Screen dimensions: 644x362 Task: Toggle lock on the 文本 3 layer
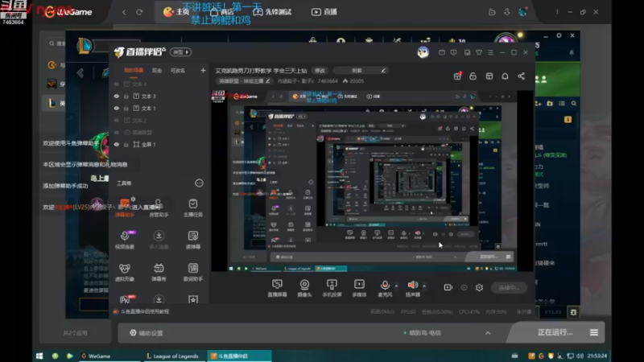[126, 96]
